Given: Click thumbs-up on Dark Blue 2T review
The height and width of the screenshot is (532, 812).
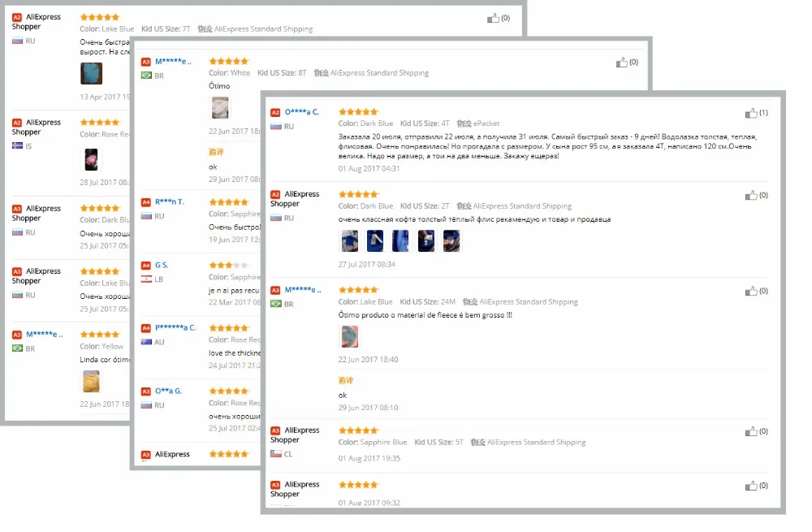Looking at the screenshot, I should point(751,195).
